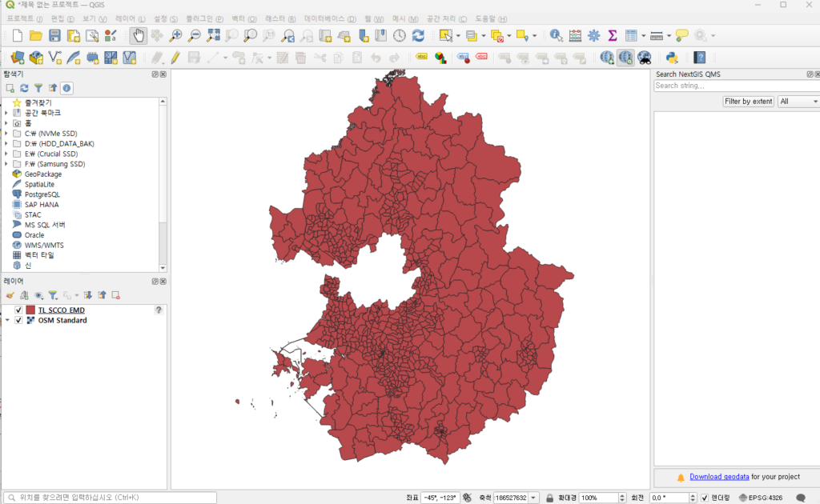Click the Save Project floppy icon

(x=54, y=35)
